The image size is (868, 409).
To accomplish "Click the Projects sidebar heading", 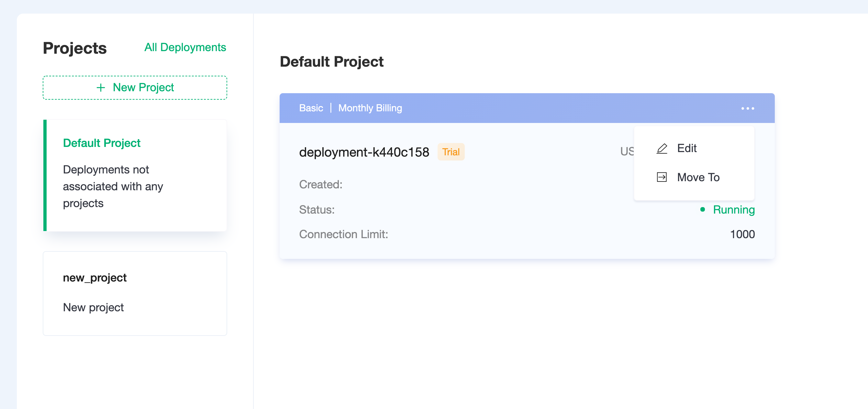I will click(x=75, y=48).
